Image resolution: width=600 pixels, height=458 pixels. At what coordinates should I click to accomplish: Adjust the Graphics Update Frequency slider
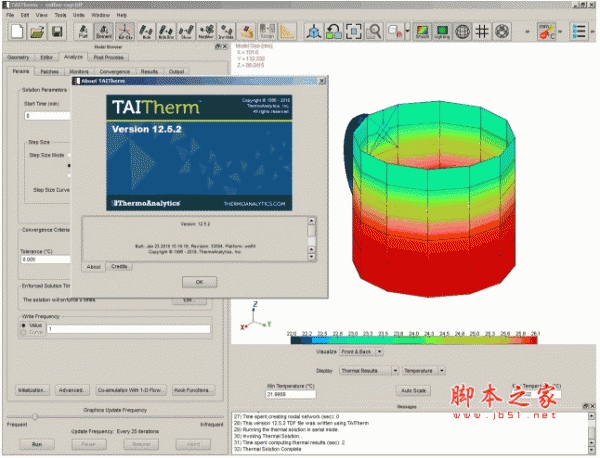click(x=36, y=416)
